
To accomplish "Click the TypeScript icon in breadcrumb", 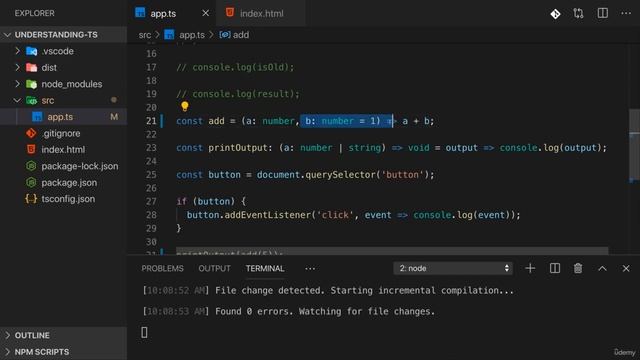I will (169, 35).
